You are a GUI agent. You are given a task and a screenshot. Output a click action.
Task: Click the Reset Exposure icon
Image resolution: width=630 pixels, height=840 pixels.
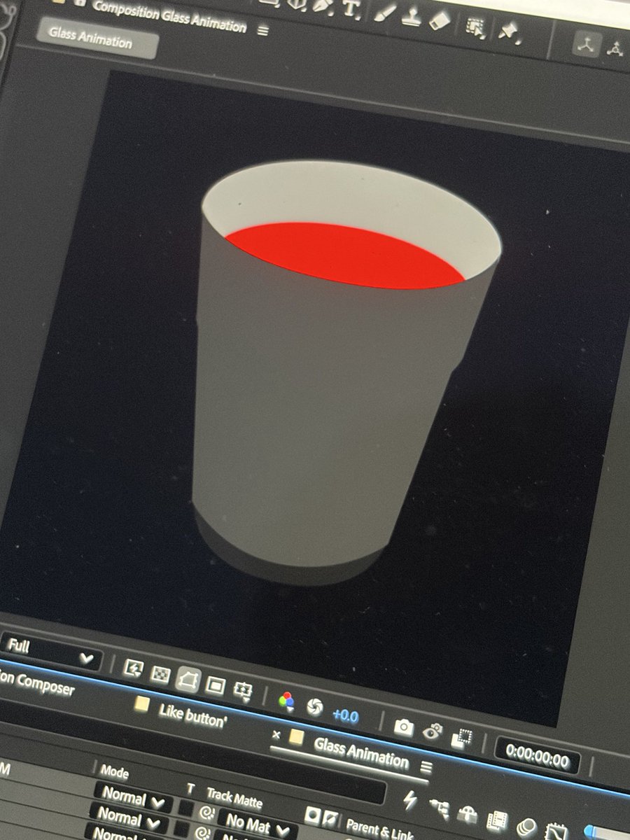pyautogui.click(x=315, y=708)
